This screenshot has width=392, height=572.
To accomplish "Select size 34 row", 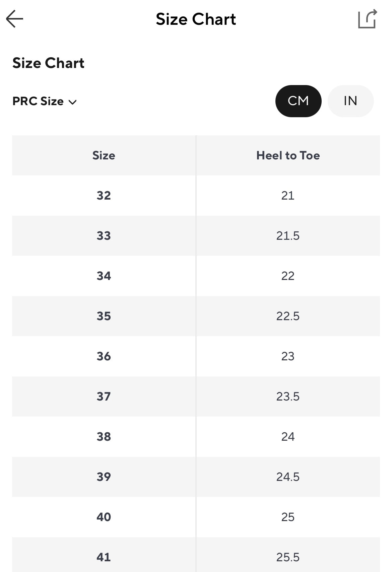I will [104, 276].
